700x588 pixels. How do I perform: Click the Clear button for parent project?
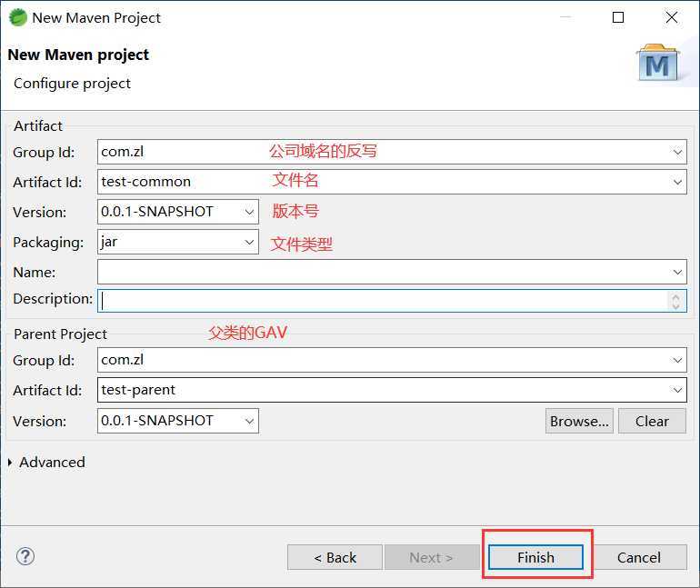tap(652, 421)
